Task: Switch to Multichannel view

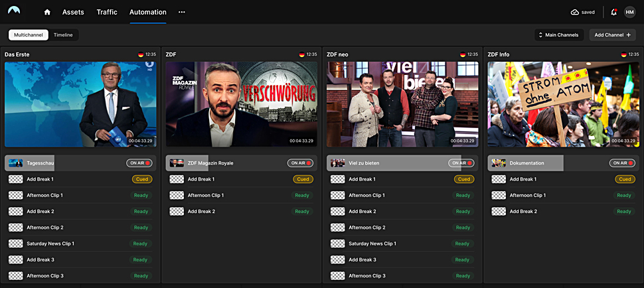Action: pyautogui.click(x=29, y=35)
